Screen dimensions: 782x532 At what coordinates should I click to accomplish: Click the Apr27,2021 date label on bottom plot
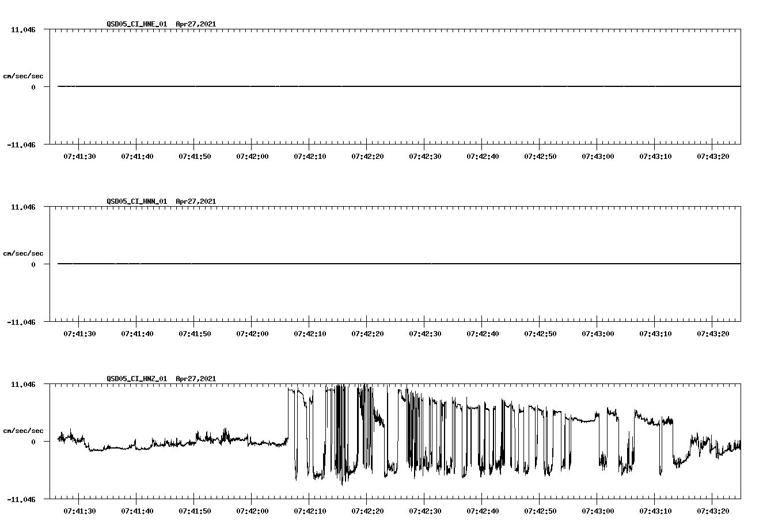[x=195, y=378]
